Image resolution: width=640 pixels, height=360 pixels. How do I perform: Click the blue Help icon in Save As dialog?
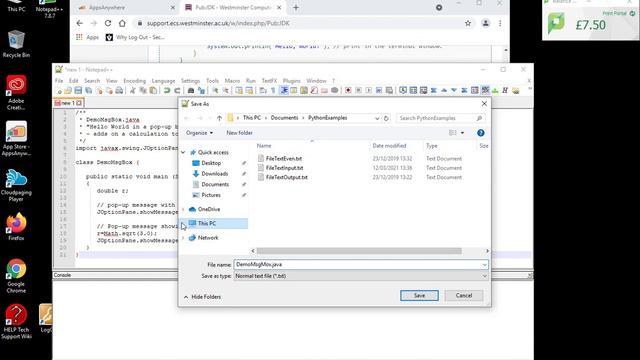click(480, 133)
